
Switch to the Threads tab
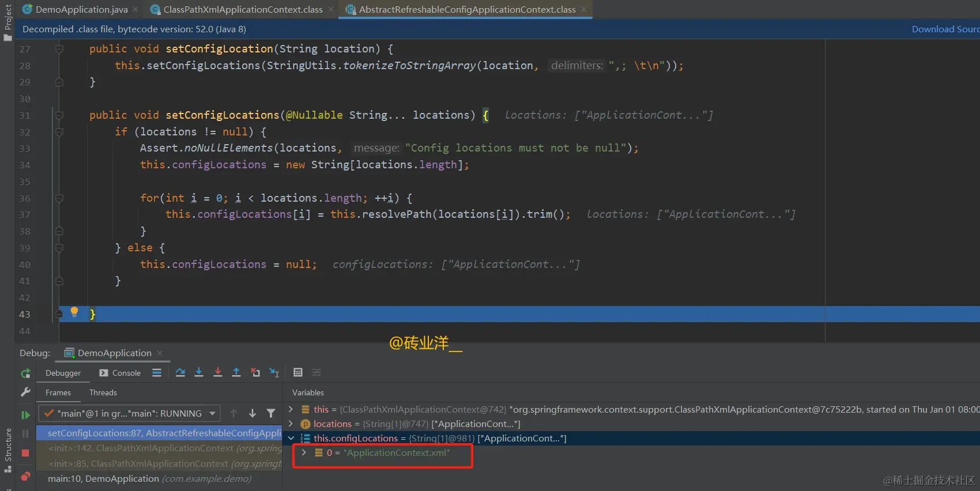click(x=103, y=392)
